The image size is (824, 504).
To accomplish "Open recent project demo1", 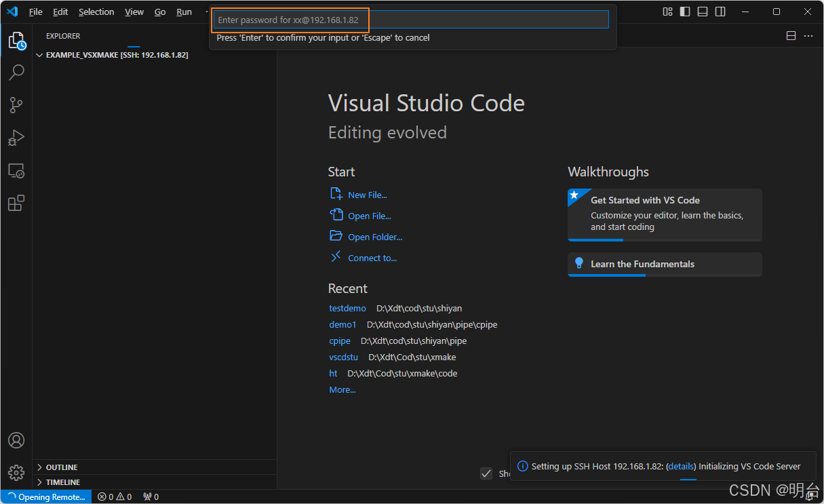I will click(342, 324).
